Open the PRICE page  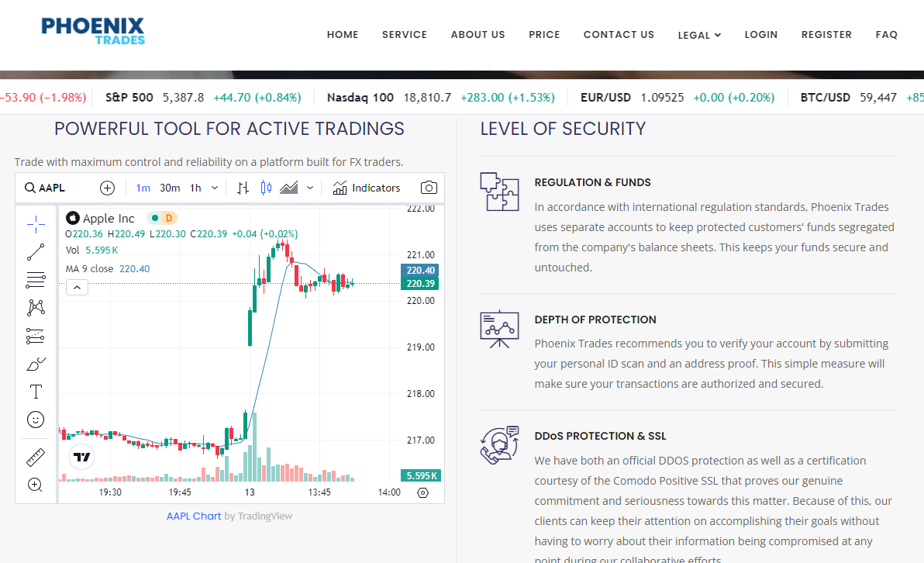[x=544, y=35]
